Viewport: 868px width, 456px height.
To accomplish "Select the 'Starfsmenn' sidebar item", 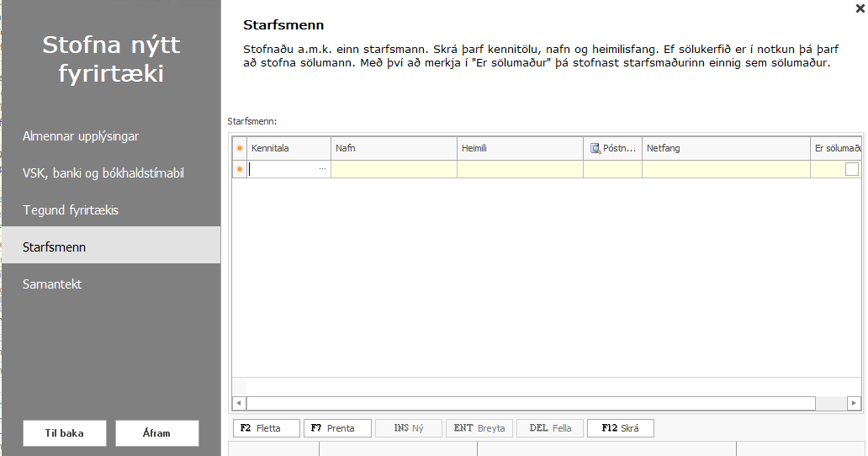I will pos(55,247).
